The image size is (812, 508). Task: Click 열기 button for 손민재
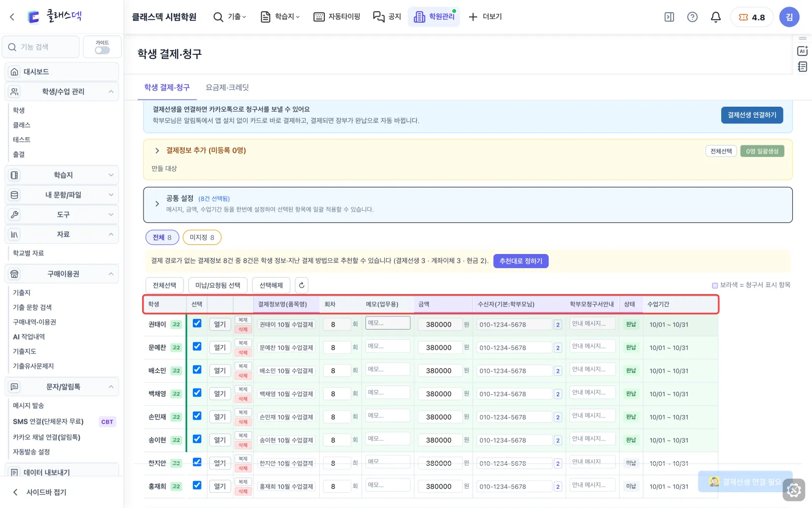click(x=220, y=417)
